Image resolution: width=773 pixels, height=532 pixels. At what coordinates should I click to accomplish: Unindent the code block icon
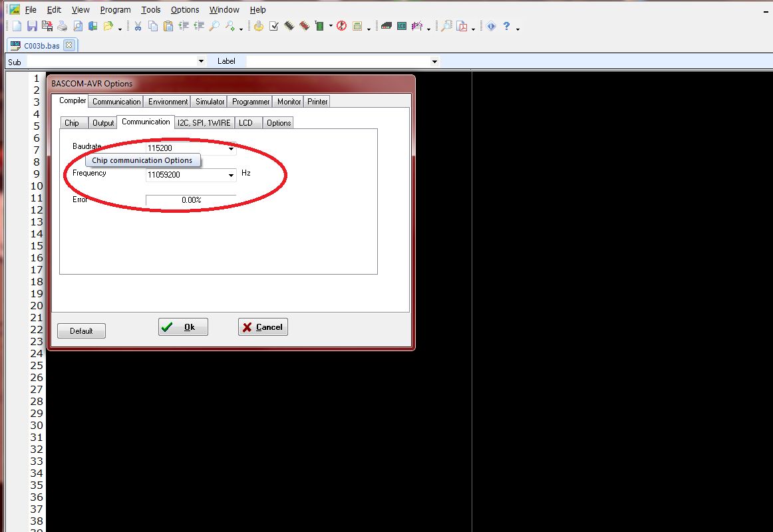click(199, 26)
